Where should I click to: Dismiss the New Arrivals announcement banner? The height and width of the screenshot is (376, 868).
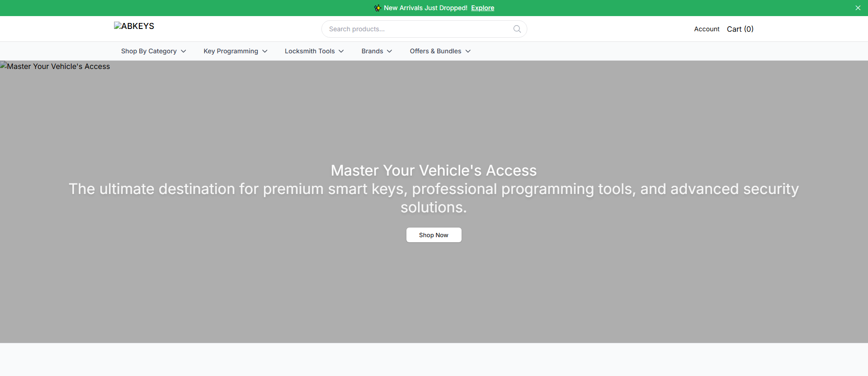click(x=858, y=8)
